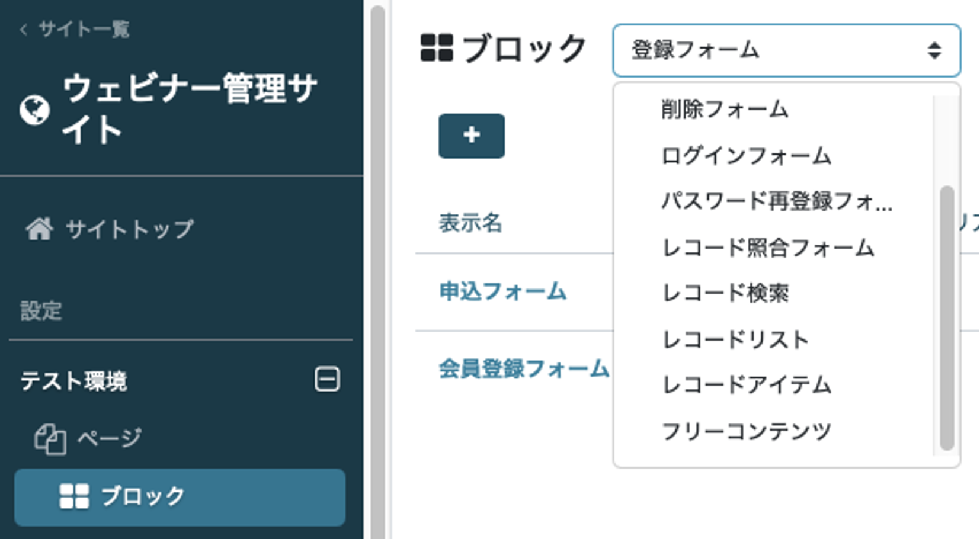Collapse the テスト環境 section with the minus icon

click(x=327, y=379)
